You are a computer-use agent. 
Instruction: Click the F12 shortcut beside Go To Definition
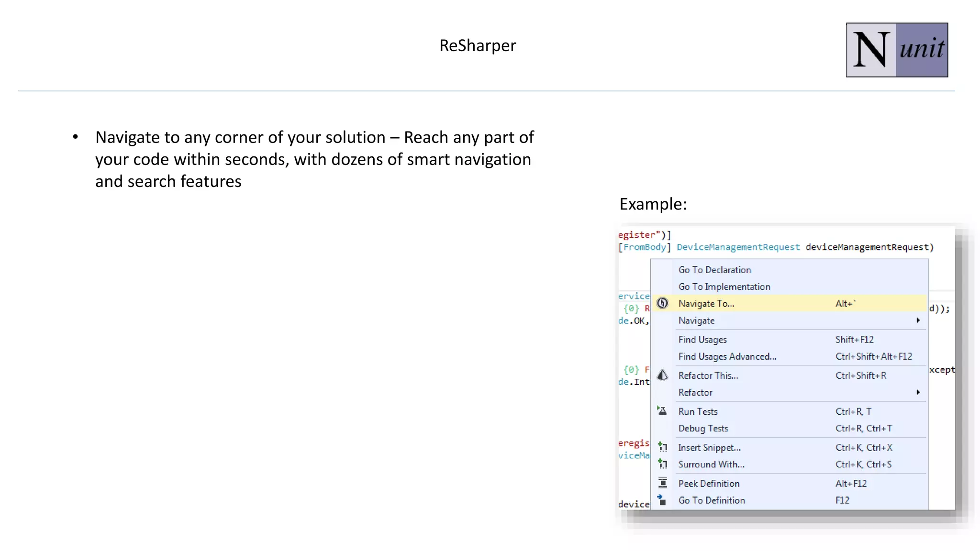pyautogui.click(x=843, y=500)
